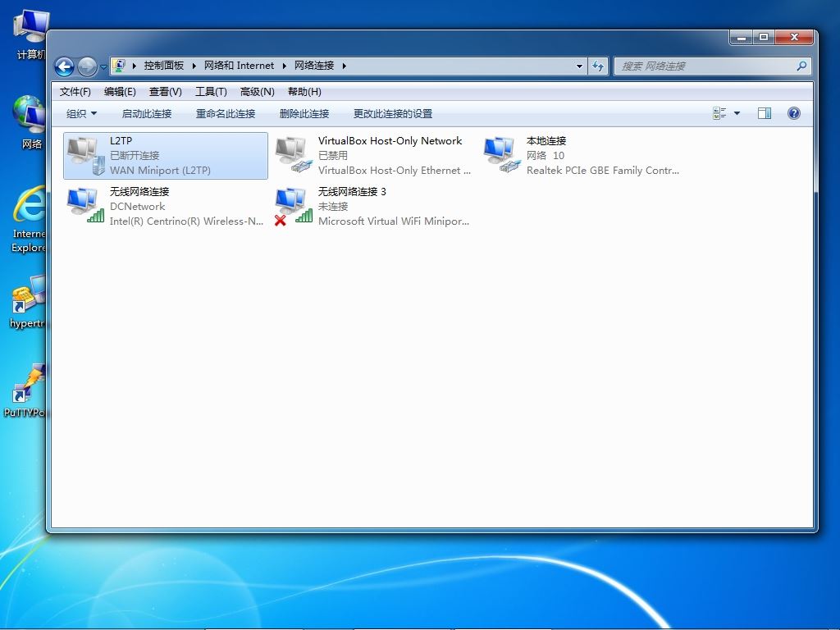Viewport: 840px width, 630px height.
Task: Open the 帮助(H) menu
Action: [x=304, y=92]
